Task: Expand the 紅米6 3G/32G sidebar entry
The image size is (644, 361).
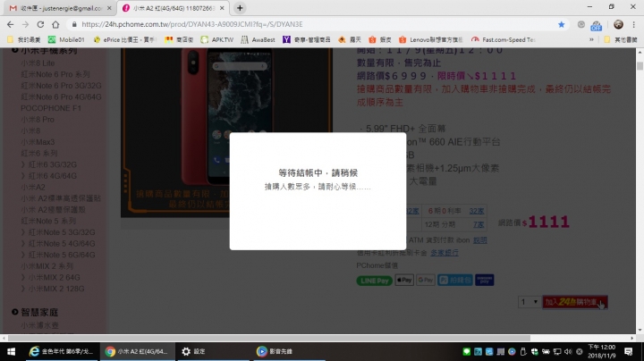Action: coord(49,165)
